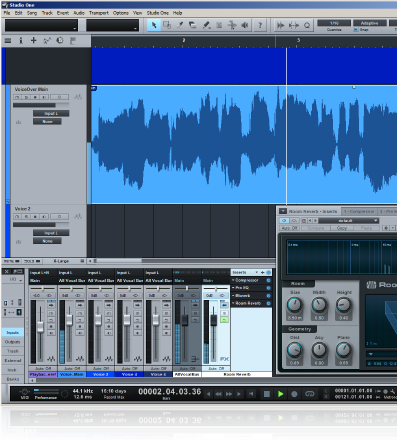Select the Paint tool in the toolbar
Image resolution: width=397 pixels, height=441 pixels.
pyautogui.click(x=206, y=25)
